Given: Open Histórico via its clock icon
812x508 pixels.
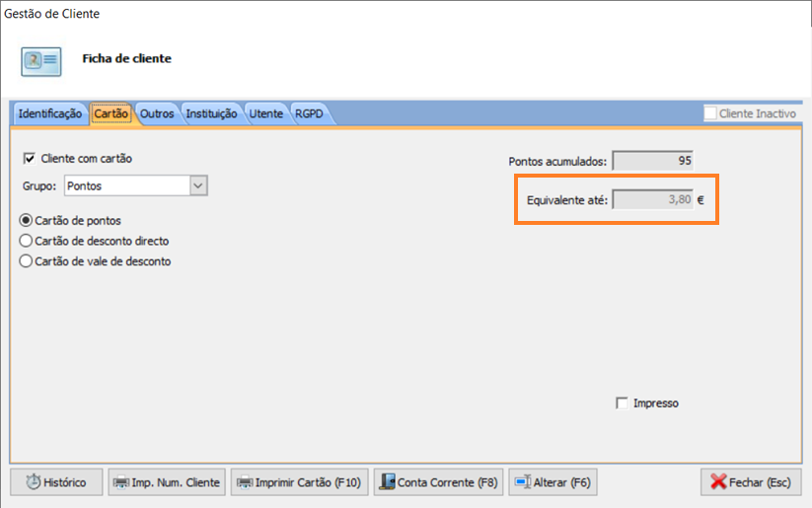Looking at the screenshot, I should coord(34,482).
